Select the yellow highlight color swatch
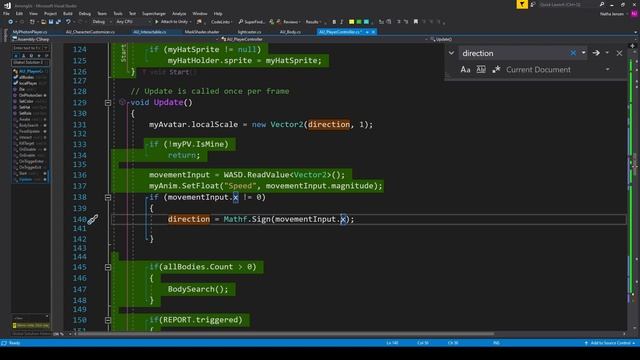Screen dimensions: 640x360 tap(351, 22)
